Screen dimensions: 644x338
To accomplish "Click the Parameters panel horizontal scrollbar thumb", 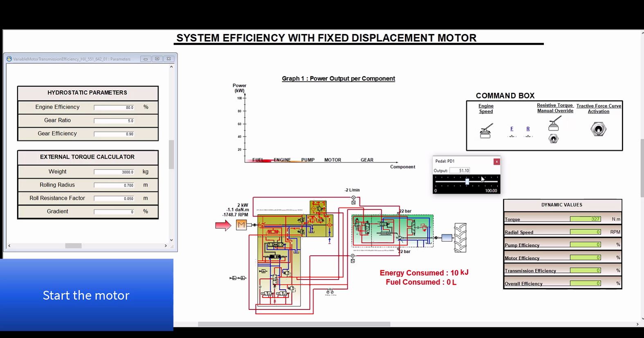I will tap(73, 246).
